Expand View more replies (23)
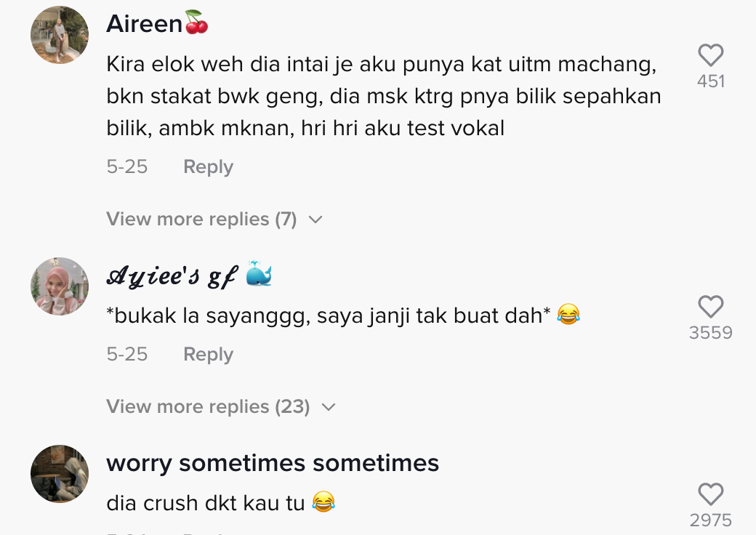Screen dimensions: 756x535 pos(221,407)
